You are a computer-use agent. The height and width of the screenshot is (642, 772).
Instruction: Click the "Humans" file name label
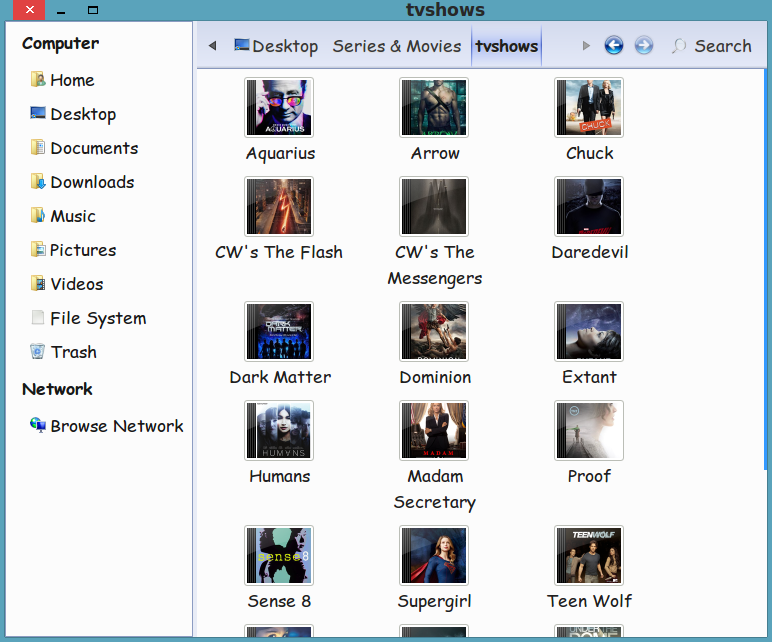(280, 476)
